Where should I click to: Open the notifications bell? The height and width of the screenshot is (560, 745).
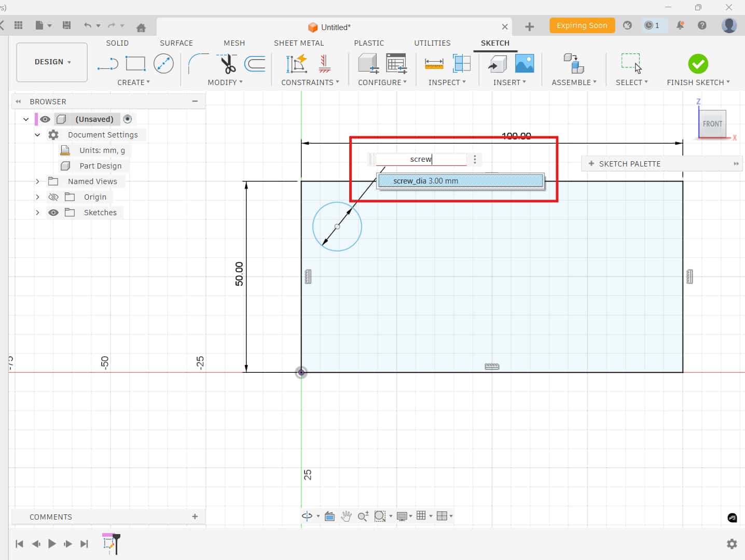pyautogui.click(x=680, y=25)
